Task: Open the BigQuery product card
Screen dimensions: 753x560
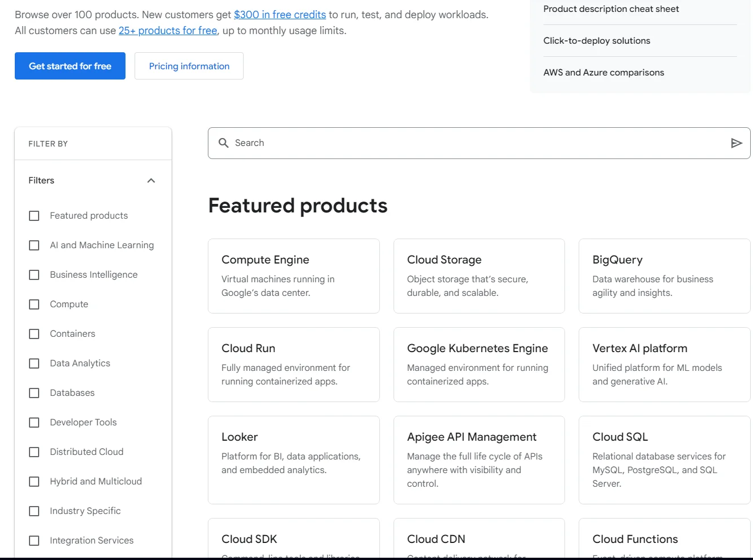Action: point(664,276)
